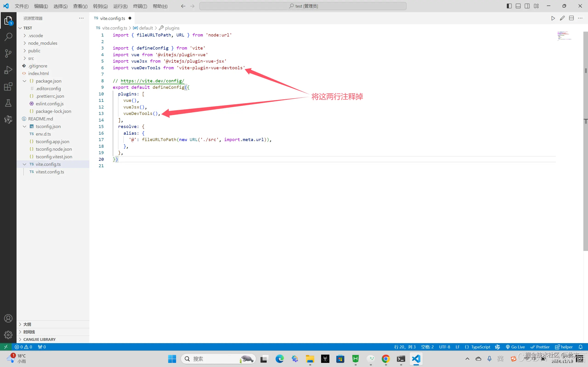Viewport: 588px width, 367px height.
Task: Expand the node_modules folder
Action: 42,43
